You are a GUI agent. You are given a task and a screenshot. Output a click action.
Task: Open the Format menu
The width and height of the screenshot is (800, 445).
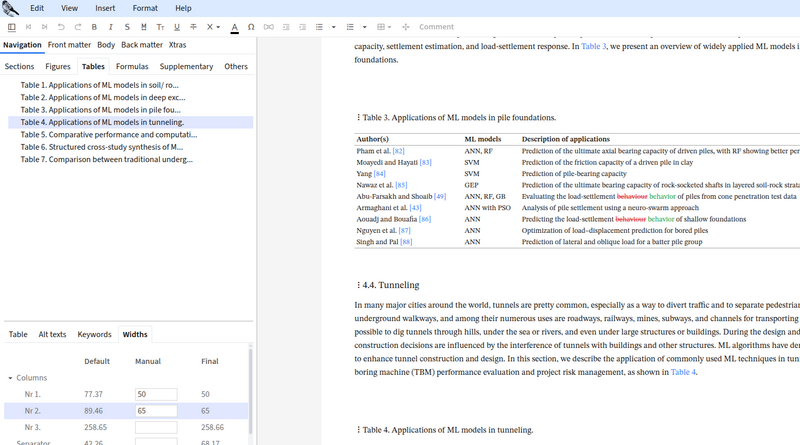145,8
